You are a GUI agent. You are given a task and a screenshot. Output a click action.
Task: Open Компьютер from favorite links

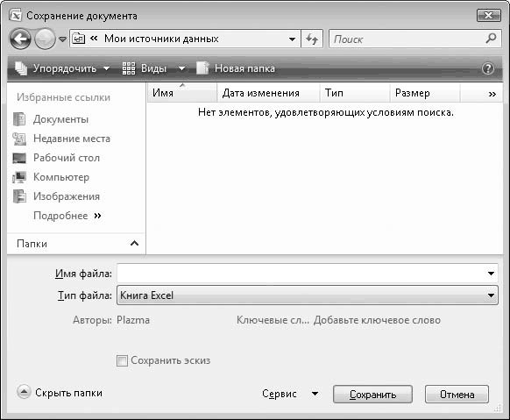61,177
